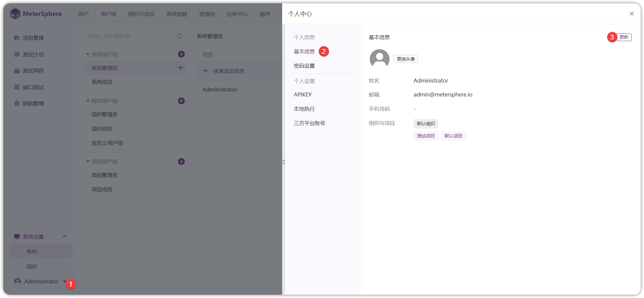The height and width of the screenshot is (298, 644).
Task: Click the drawer resize handle dots
Action: coord(283,162)
